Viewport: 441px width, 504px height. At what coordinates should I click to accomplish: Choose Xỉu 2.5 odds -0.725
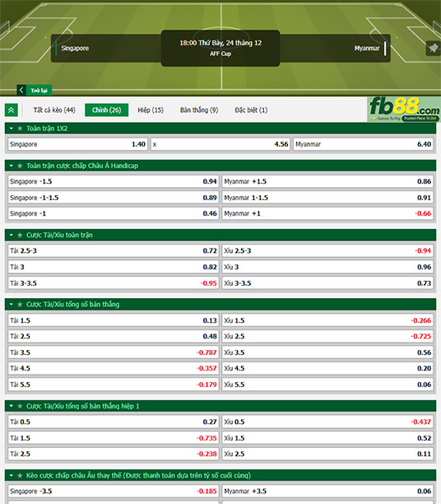(x=327, y=337)
